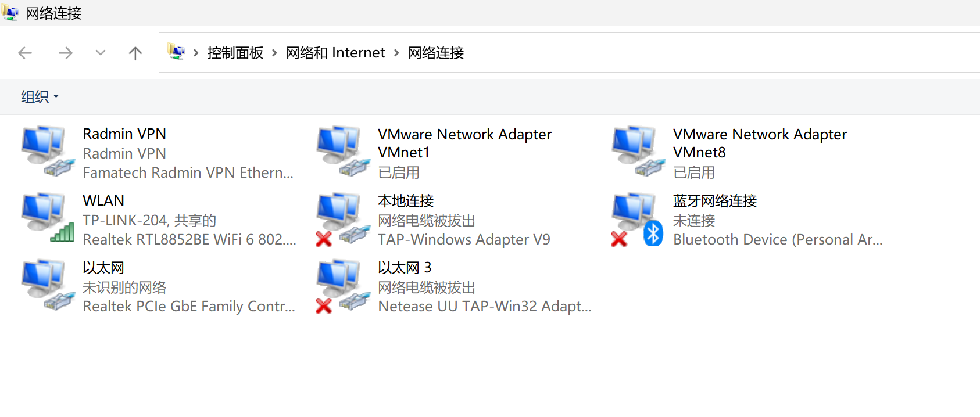Go back with the back arrow
Viewport: 980px width, 417px height.
pos(25,53)
